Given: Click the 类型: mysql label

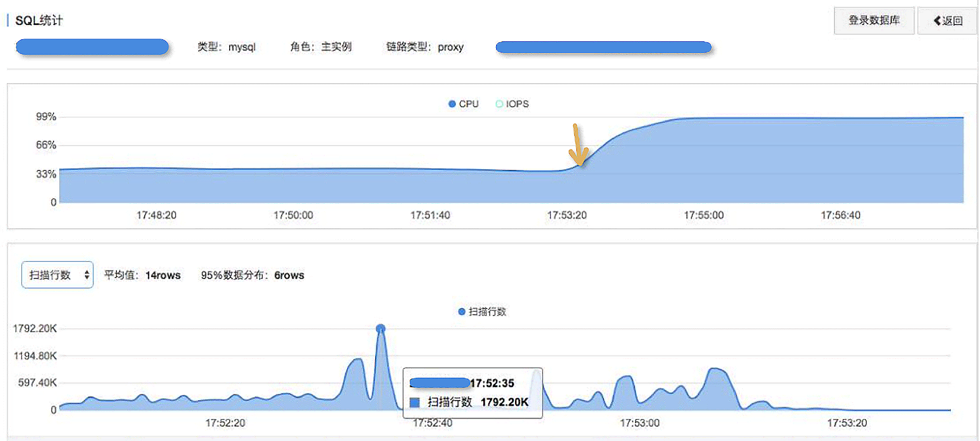Looking at the screenshot, I should tap(226, 47).
